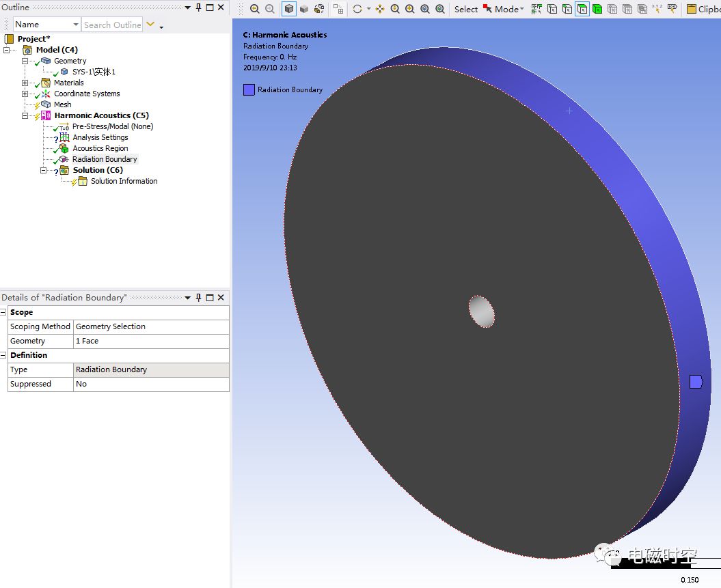The height and width of the screenshot is (588, 721).
Task: Click the next view icon (greyed)
Action: click(270, 9)
